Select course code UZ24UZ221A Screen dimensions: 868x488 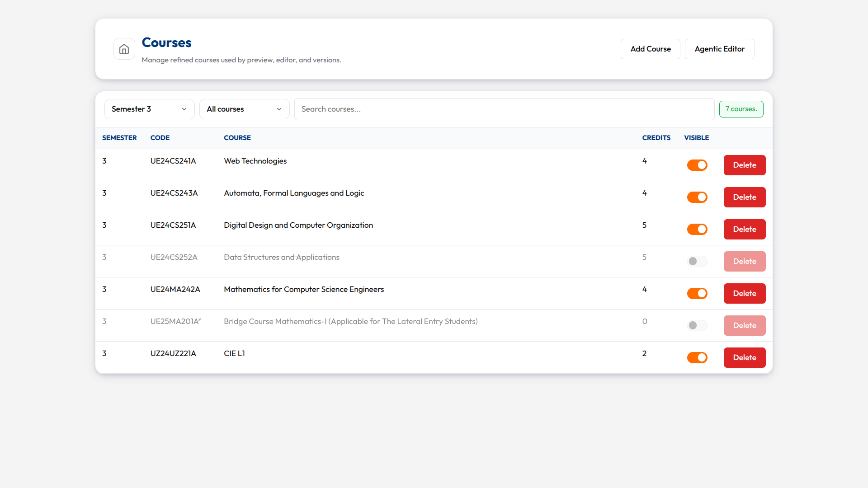[173, 353]
